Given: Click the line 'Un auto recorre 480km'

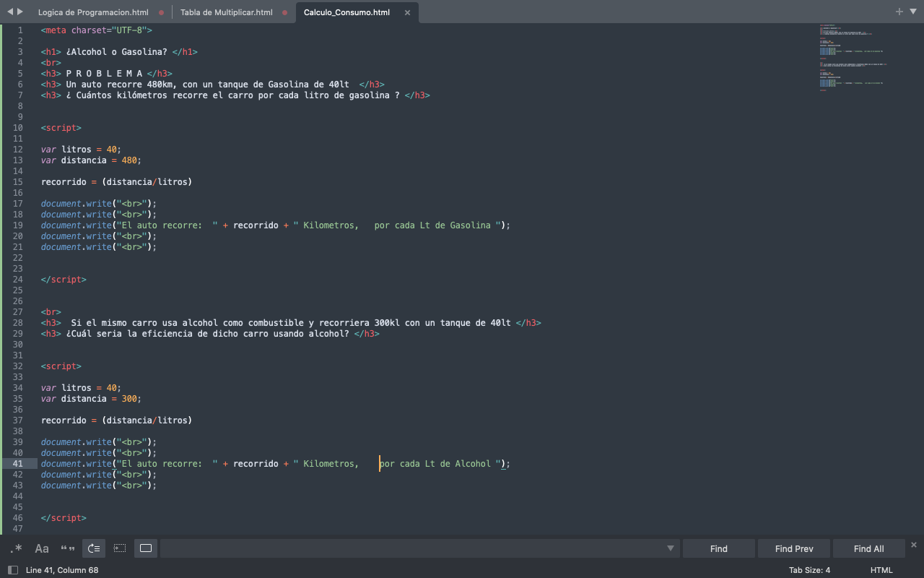Looking at the screenshot, I should (x=213, y=85).
